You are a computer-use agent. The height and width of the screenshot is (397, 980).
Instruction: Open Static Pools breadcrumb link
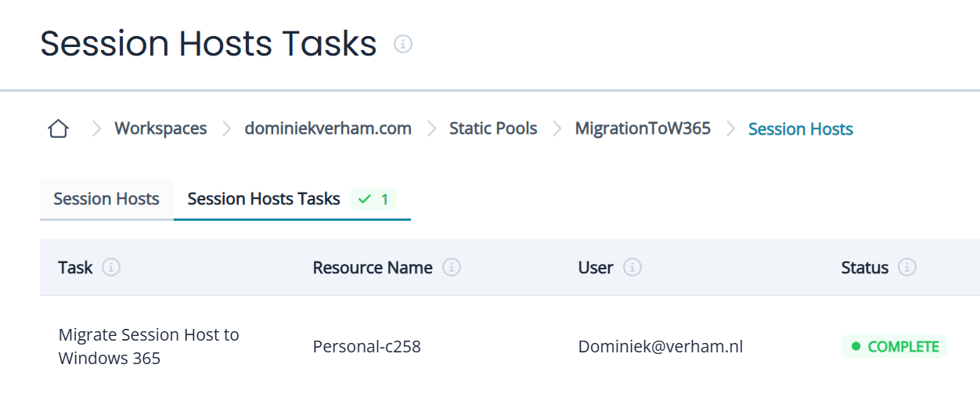click(493, 128)
